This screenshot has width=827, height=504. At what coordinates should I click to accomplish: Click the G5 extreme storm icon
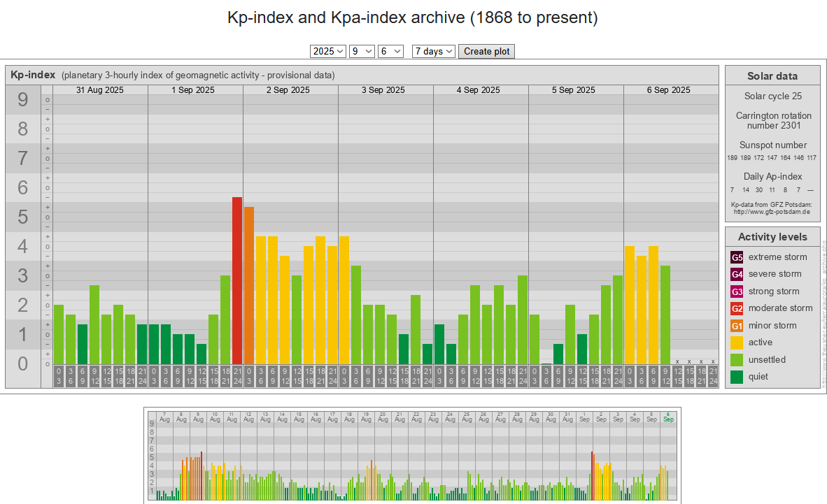point(737,257)
